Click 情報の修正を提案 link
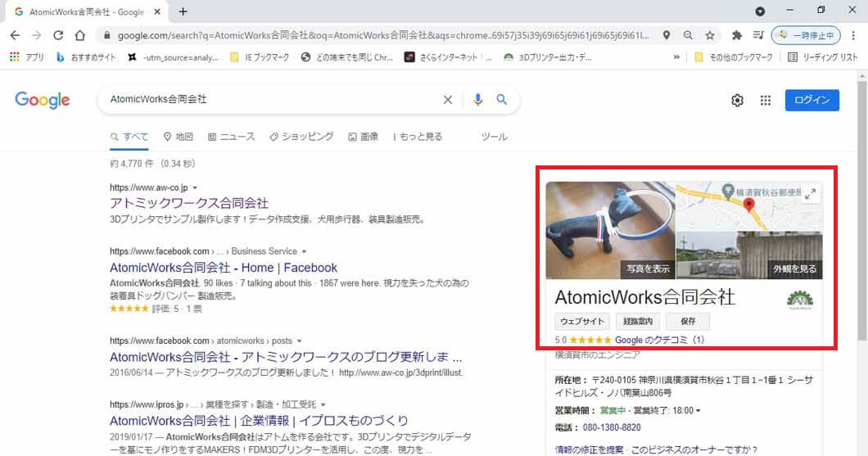868x456 pixels. (589, 449)
